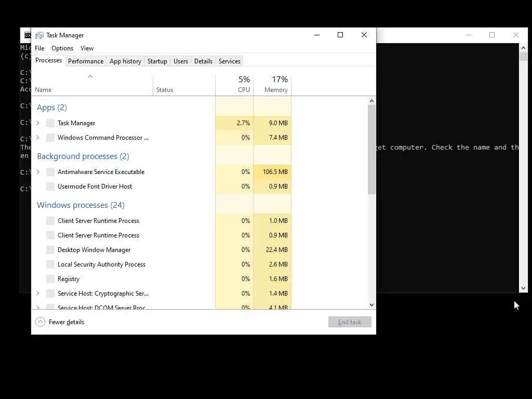This screenshot has width=532, height=399.
Task: Click icon beside Windows Command Processor row
Action: point(50,138)
